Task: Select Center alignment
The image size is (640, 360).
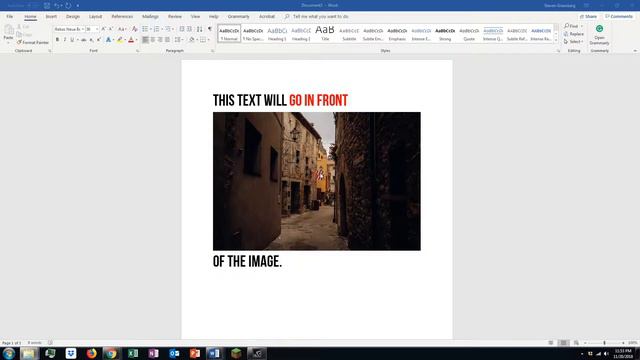Action: pos(153,40)
